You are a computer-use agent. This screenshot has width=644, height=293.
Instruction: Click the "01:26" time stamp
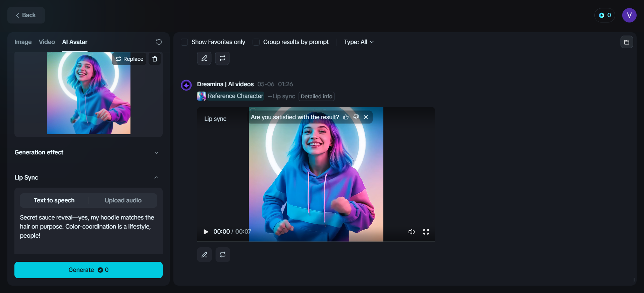tap(285, 84)
